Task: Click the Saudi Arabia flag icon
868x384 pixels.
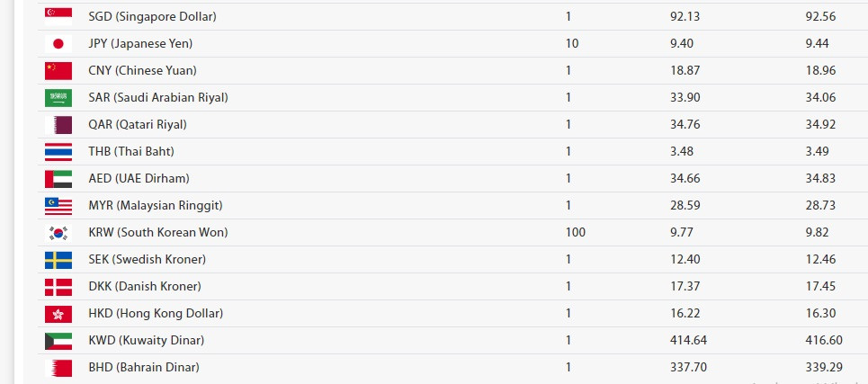Action: coord(58,98)
